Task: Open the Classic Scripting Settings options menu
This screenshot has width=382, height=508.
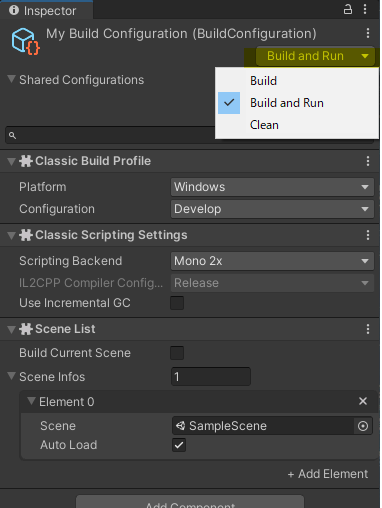Action: (x=368, y=235)
